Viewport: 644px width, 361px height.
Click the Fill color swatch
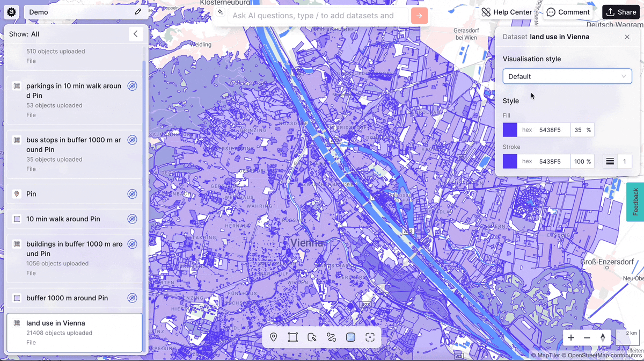point(509,129)
